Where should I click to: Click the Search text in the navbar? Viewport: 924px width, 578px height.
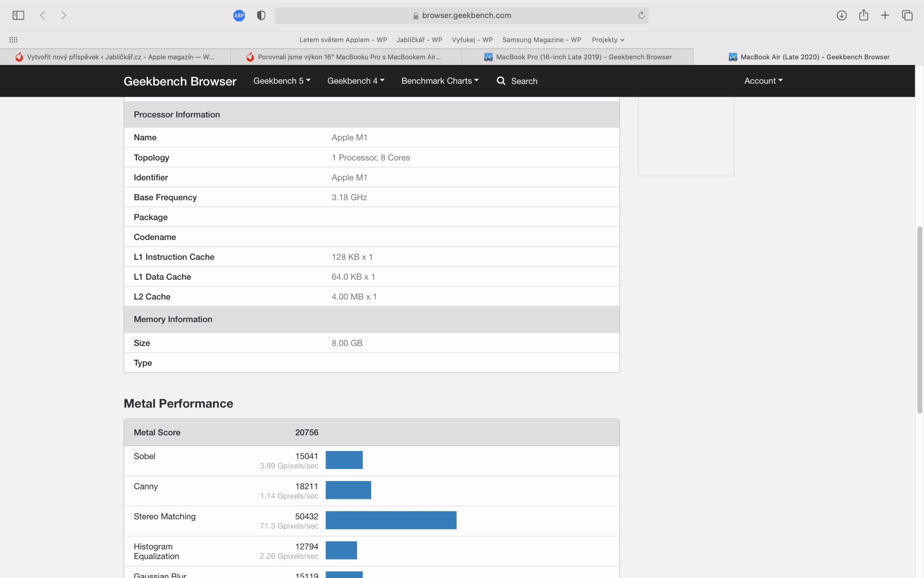(x=524, y=81)
